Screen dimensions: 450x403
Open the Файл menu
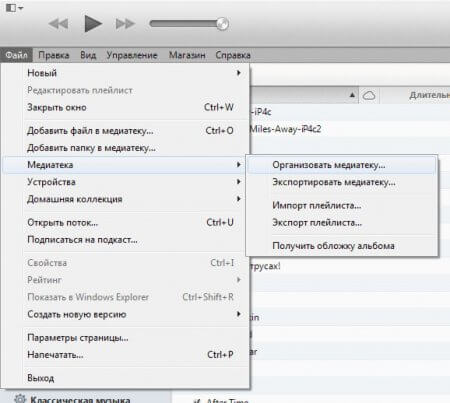click(x=16, y=55)
